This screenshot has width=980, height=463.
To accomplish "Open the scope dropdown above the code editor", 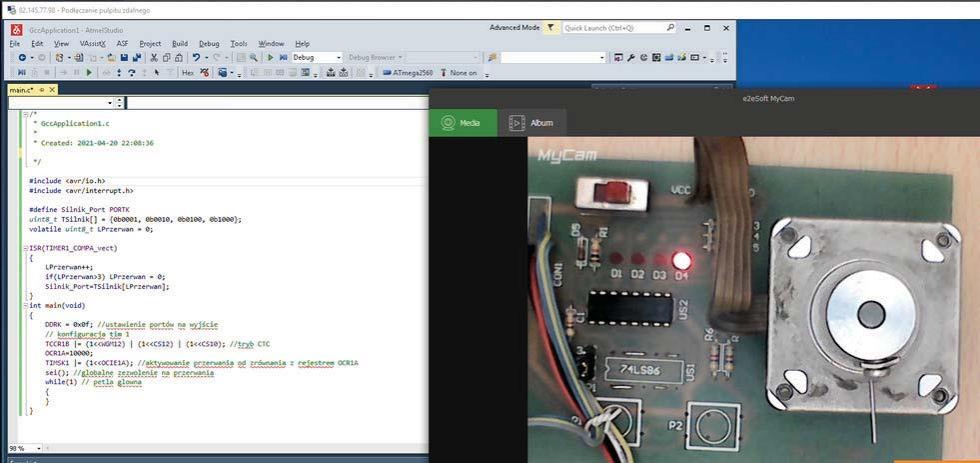I will pyautogui.click(x=110, y=103).
